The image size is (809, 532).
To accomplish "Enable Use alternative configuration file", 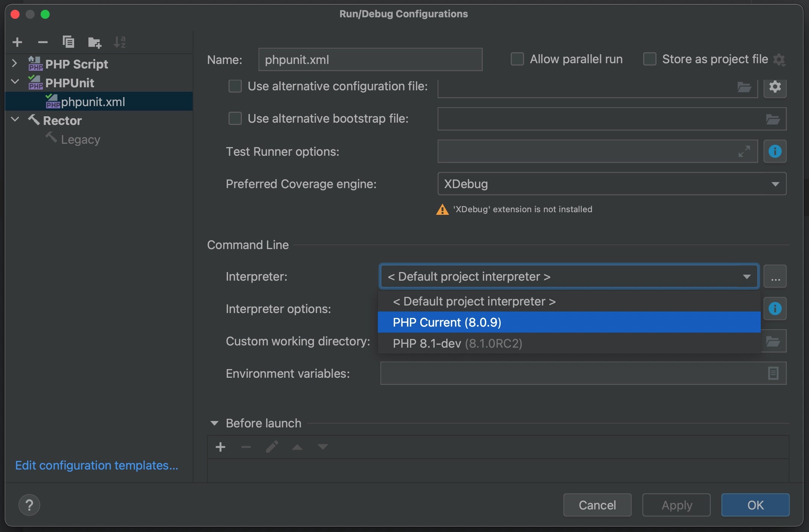I will (235, 86).
